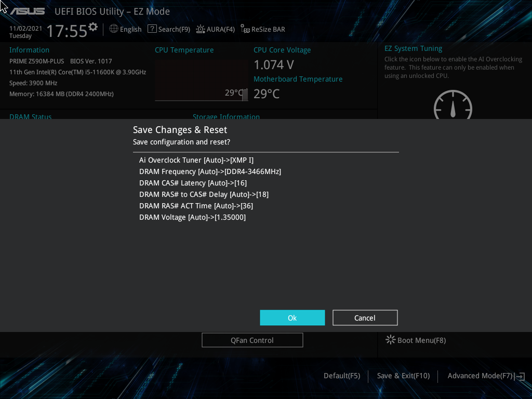The width and height of the screenshot is (532, 399).
Task: Click the 11/02/2021 date text
Action: [x=26, y=29]
